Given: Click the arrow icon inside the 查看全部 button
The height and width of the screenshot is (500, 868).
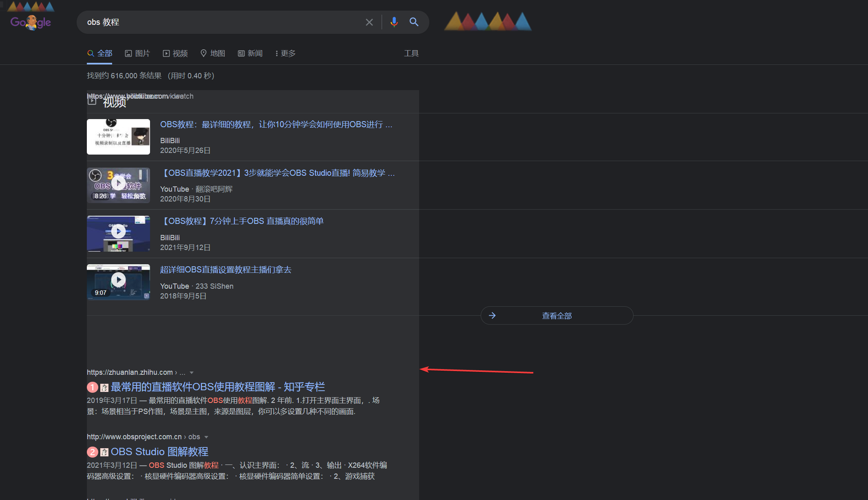Looking at the screenshot, I should pos(493,315).
